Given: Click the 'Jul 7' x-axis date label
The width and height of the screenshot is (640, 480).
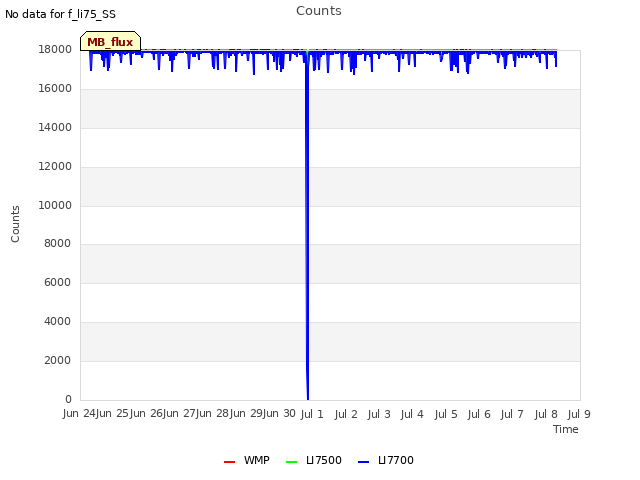Looking at the screenshot, I should point(512,414).
